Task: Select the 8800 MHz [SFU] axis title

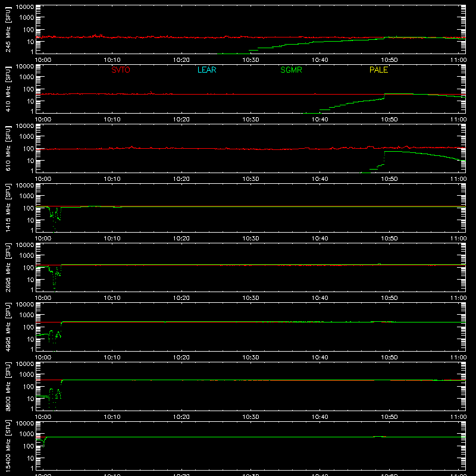Action: tap(8, 386)
